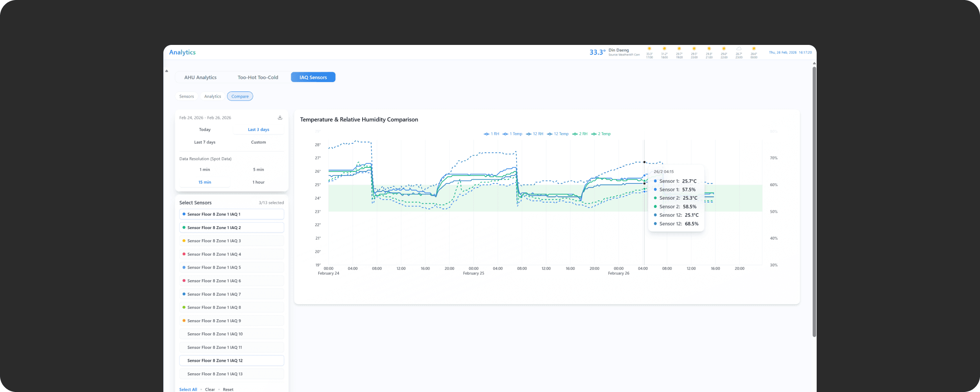Image resolution: width=980 pixels, height=392 pixels.
Task: Click the page vertical scrollbar thumb
Action: point(814,202)
